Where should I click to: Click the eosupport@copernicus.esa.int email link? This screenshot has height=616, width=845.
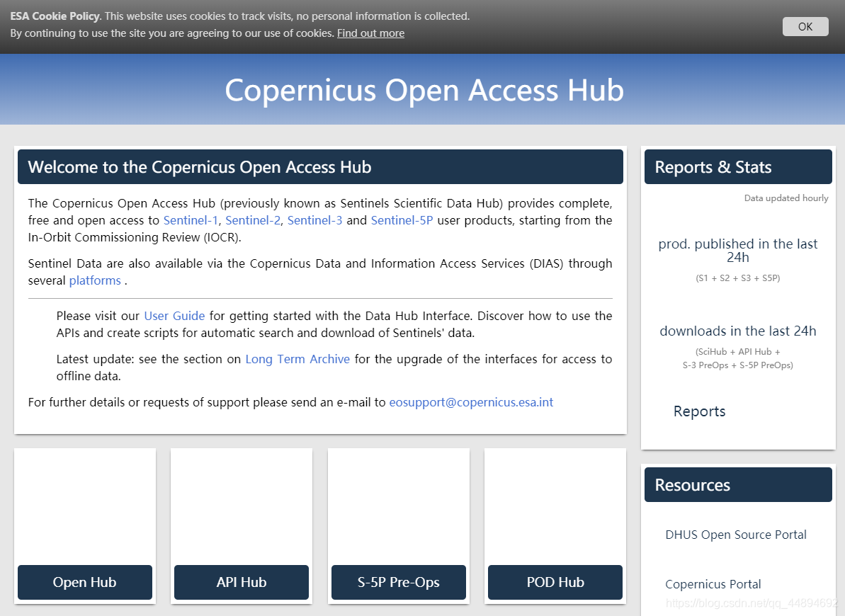coord(471,403)
